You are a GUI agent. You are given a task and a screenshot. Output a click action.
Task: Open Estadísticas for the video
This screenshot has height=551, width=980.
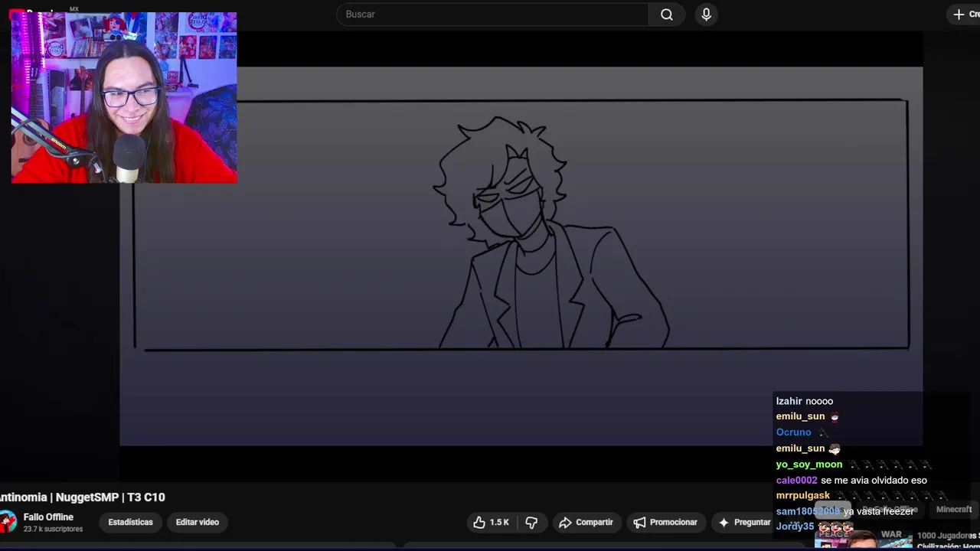[130, 522]
